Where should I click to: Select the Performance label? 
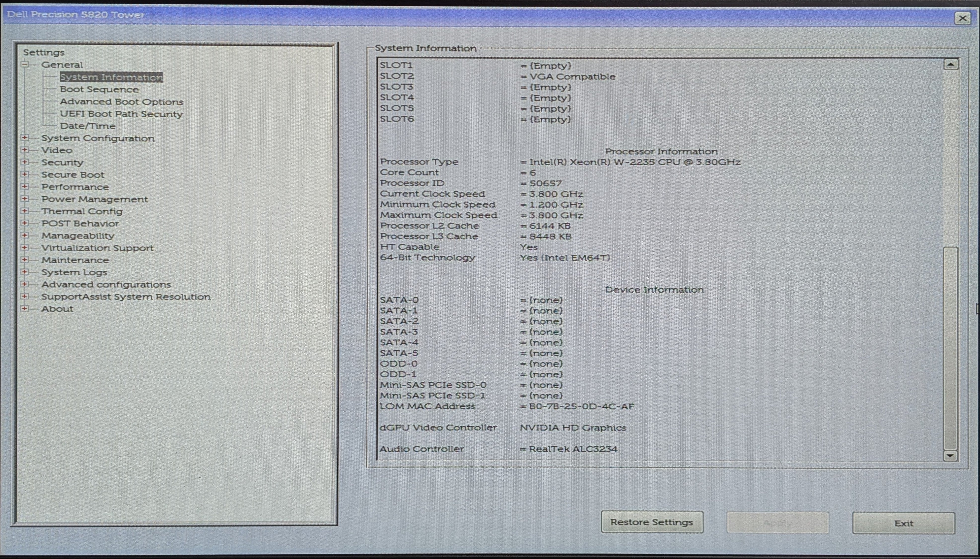tap(75, 187)
